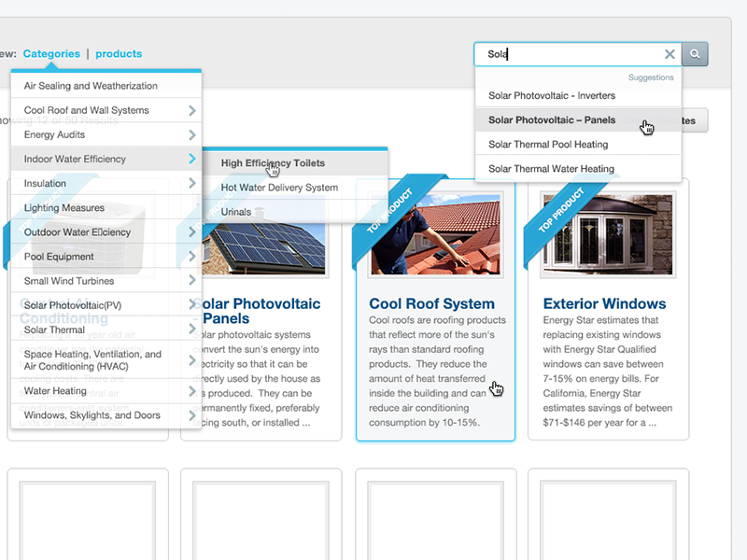Open High Efficiency Toilets submenu item
This screenshot has height=560, width=747.
(x=273, y=163)
